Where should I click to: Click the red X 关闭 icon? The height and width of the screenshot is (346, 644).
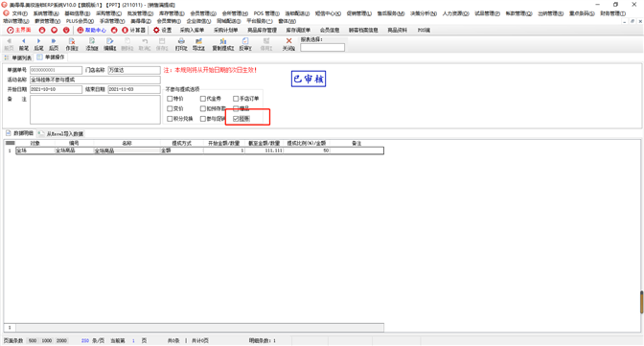click(x=288, y=41)
